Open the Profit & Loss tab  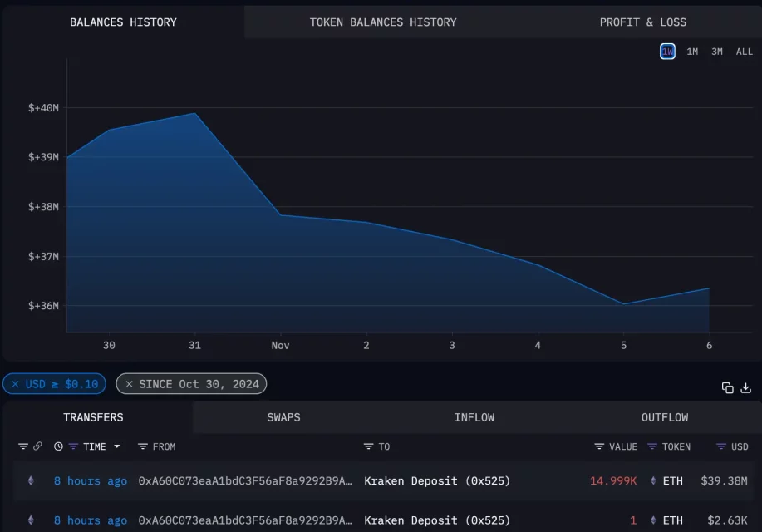(x=642, y=22)
